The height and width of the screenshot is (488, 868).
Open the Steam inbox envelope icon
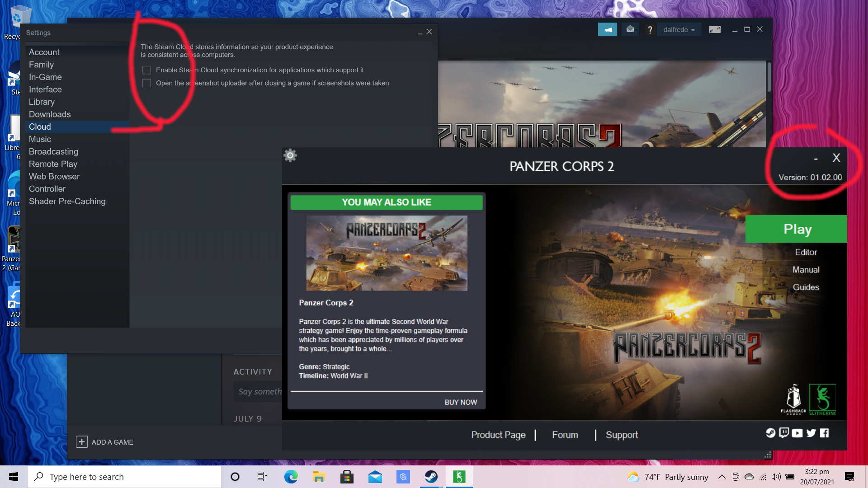coord(630,30)
